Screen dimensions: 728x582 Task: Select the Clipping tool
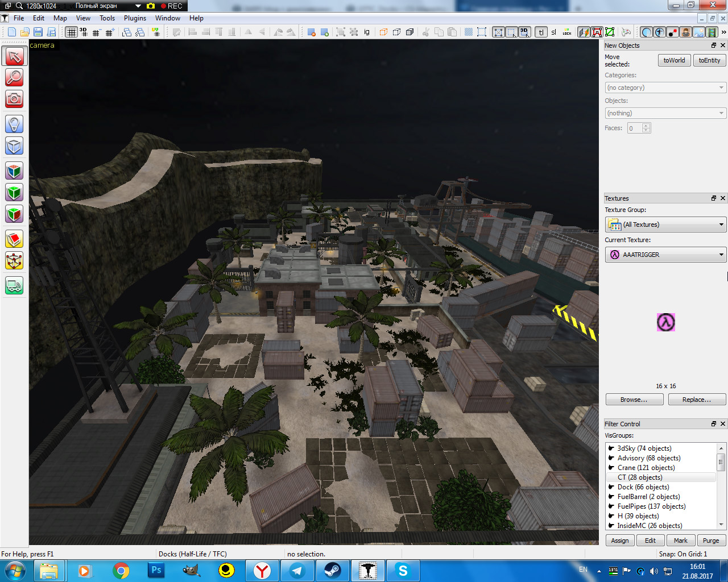coord(14,239)
